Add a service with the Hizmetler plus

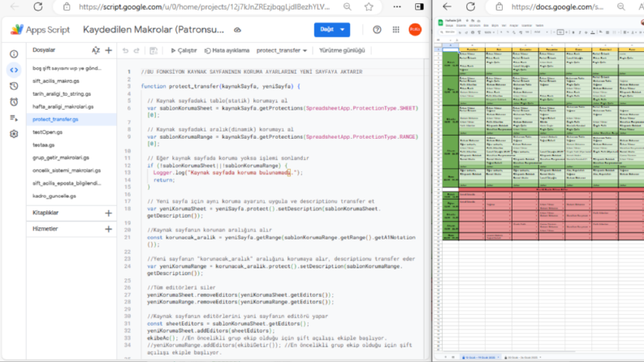pyautogui.click(x=109, y=229)
